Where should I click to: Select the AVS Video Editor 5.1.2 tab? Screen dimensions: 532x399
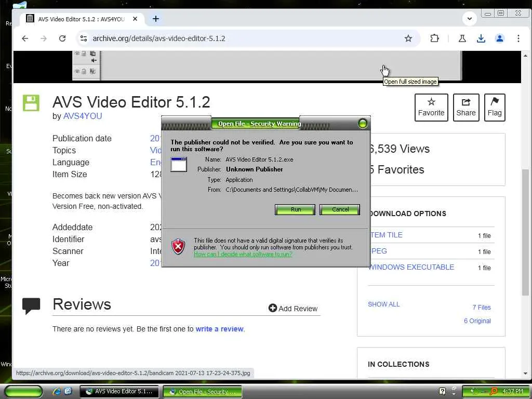(x=81, y=19)
